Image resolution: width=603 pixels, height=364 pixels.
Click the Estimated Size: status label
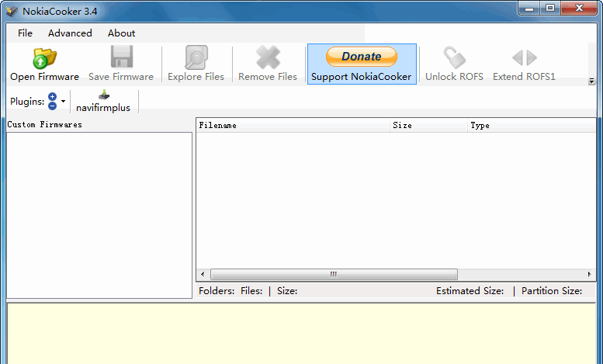(470, 291)
